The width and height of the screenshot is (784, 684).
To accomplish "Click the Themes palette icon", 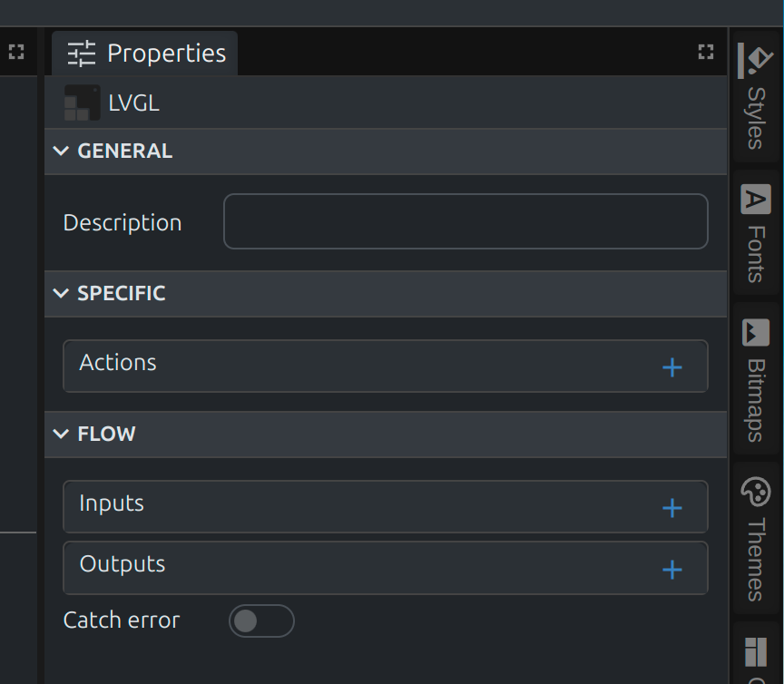I will [755, 493].
